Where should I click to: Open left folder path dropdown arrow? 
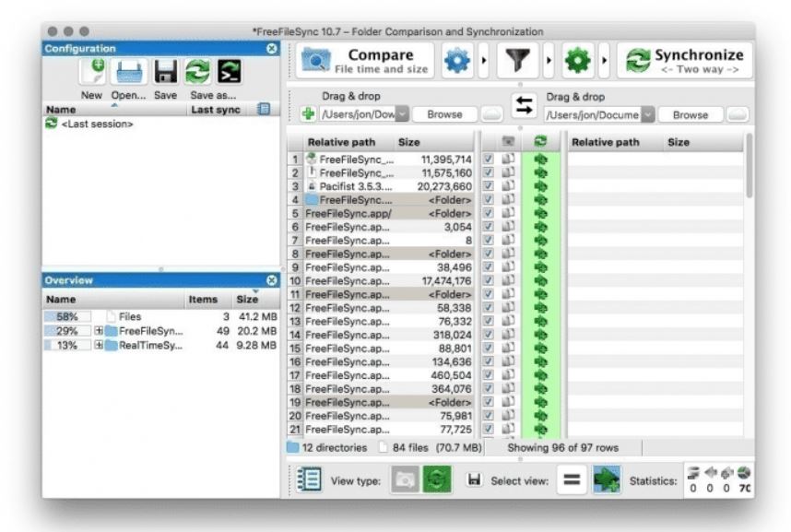point(402,114)
